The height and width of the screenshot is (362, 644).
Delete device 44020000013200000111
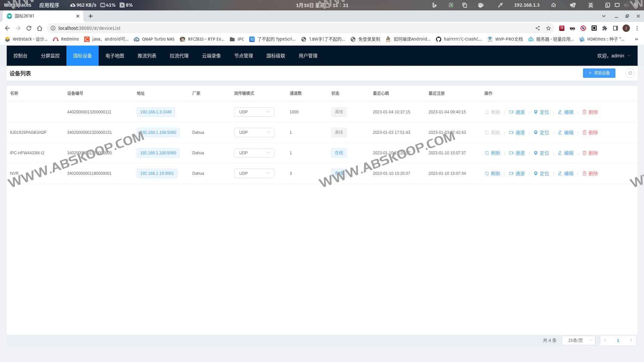[x=590, y=112]
